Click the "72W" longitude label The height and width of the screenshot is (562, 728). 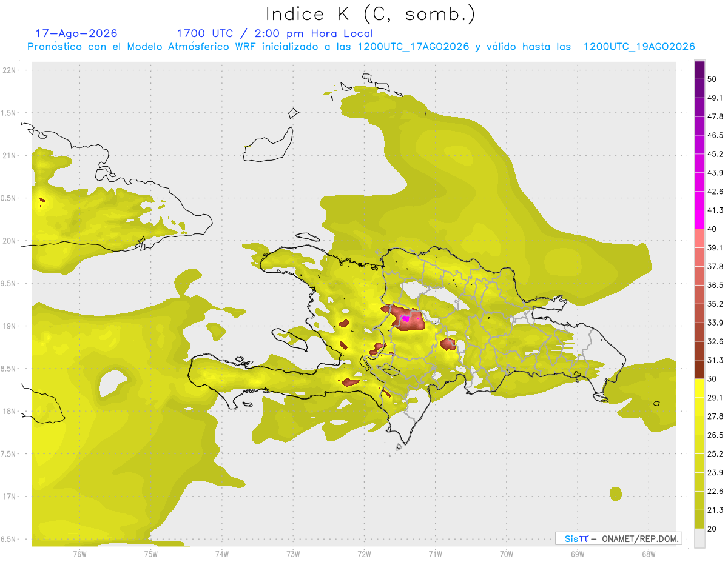point(364,553)
